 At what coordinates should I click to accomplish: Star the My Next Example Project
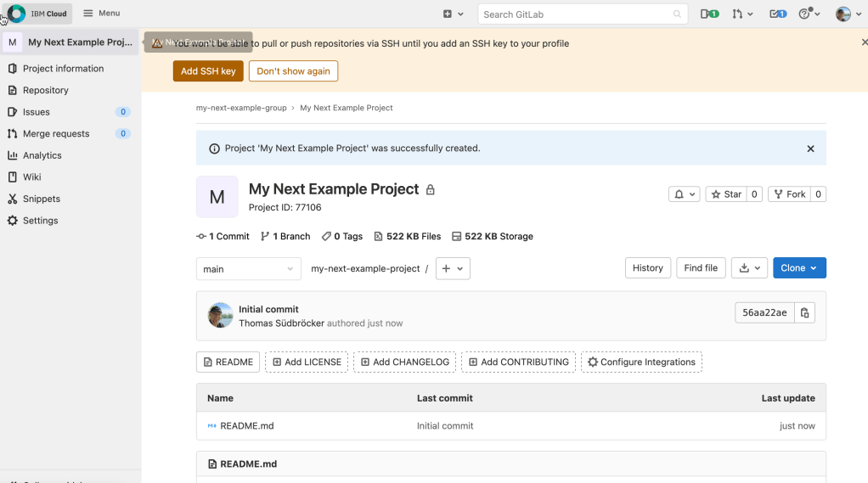(x=726, y=194)
